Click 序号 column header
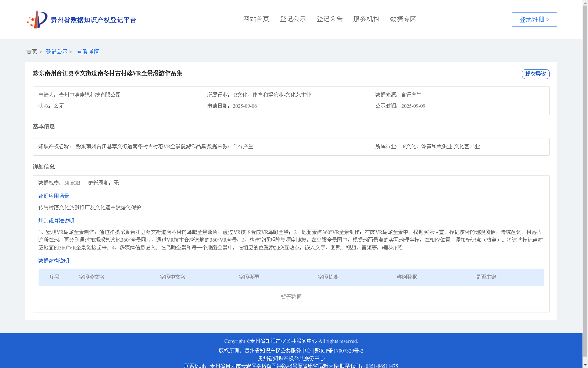 click(55, 277)
